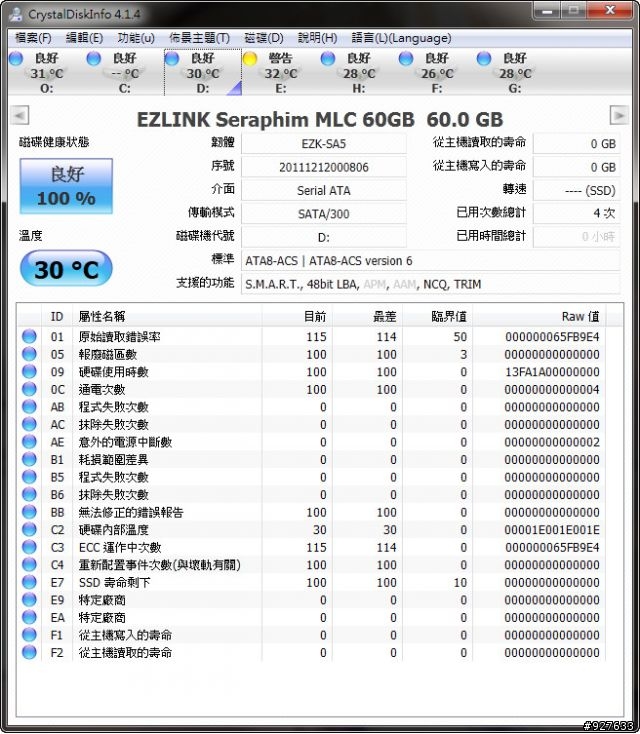The height and width of the screenshot is (734, 640).
Task: Select disk C: status tab
Action: click(125, 73)
